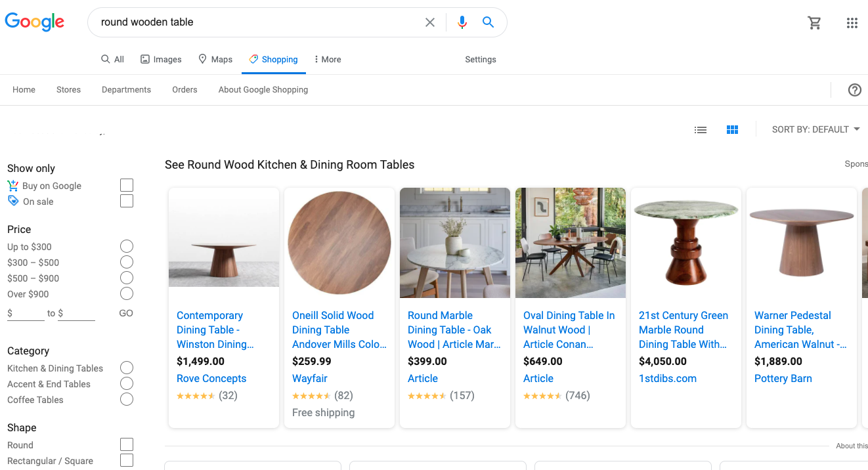
Task: Open Oval Dining Table In Walnut listing
Action: tap(569, 330)
